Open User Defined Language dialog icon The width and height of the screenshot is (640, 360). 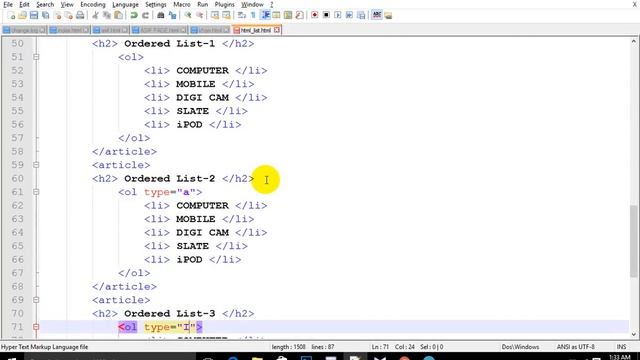276,16
